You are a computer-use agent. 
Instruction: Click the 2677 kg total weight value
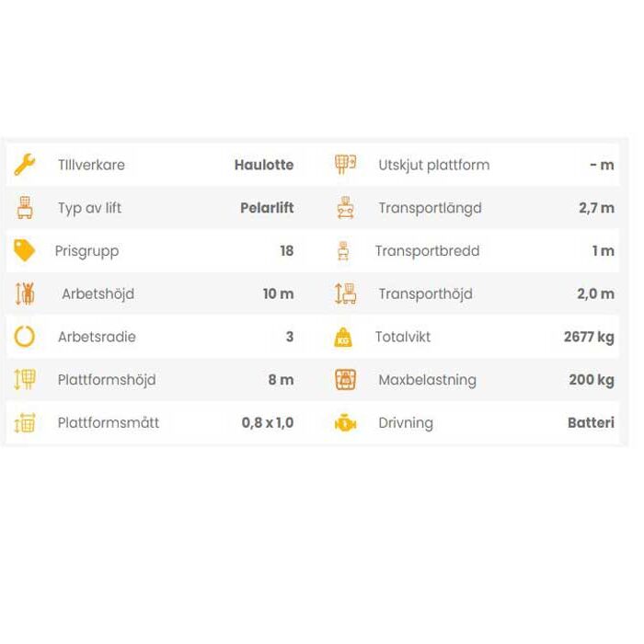[x=589, y=337]
